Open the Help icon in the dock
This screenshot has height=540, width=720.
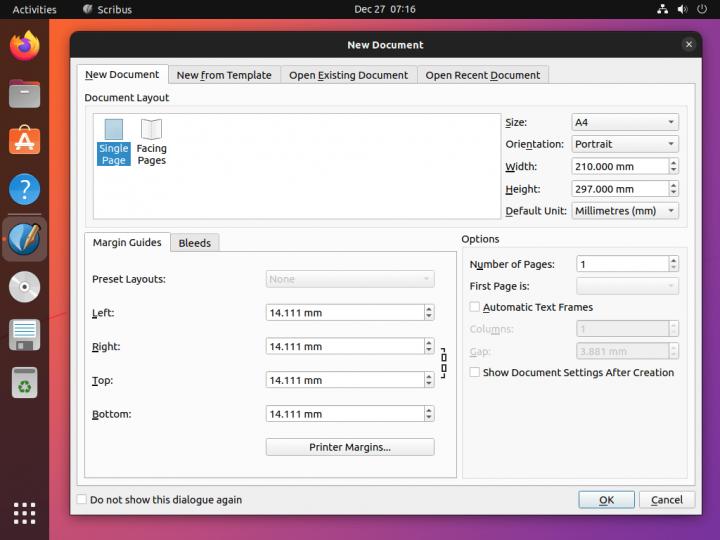25,189
